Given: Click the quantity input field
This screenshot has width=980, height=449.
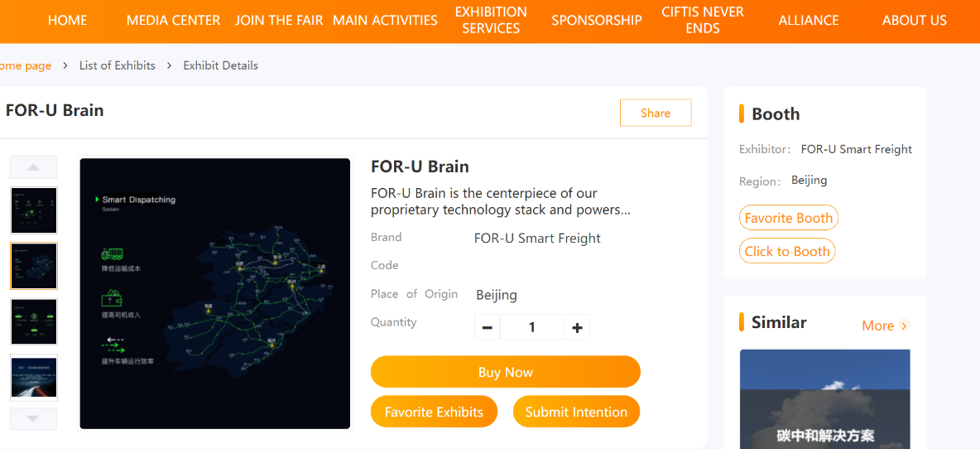Looking at the screenshot, I should click(x=532, y=328).
